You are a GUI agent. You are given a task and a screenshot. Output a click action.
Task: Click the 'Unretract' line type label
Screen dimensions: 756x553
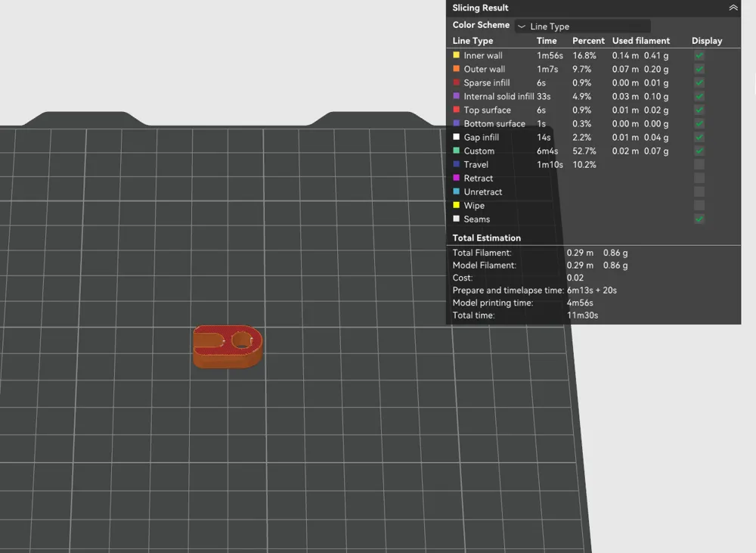tap(482, 191)
